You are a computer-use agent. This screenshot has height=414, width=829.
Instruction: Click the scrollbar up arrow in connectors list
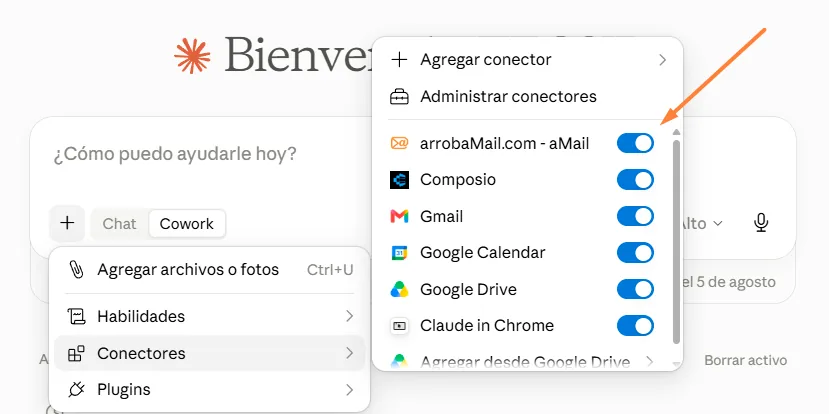pyautogui.click(x=676, y=132)
